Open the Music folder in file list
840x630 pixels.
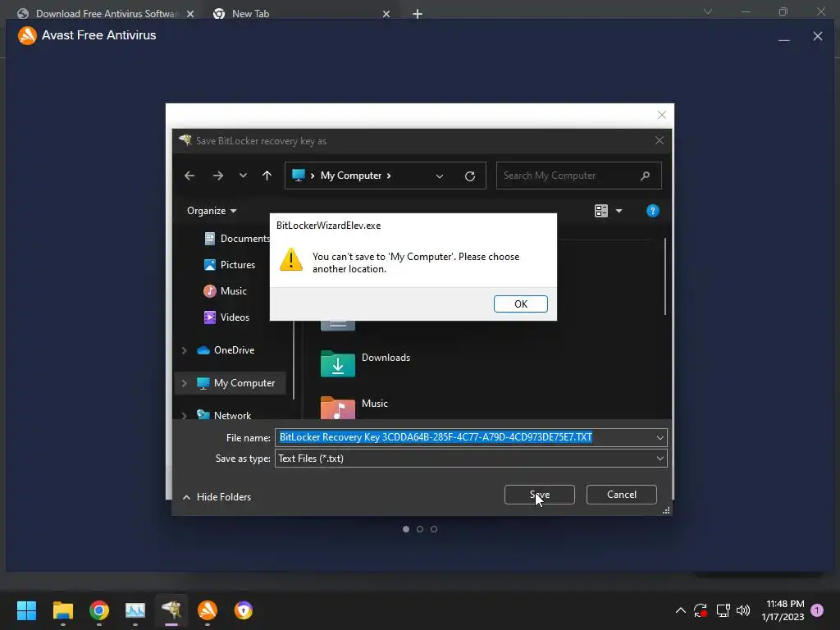354,407
